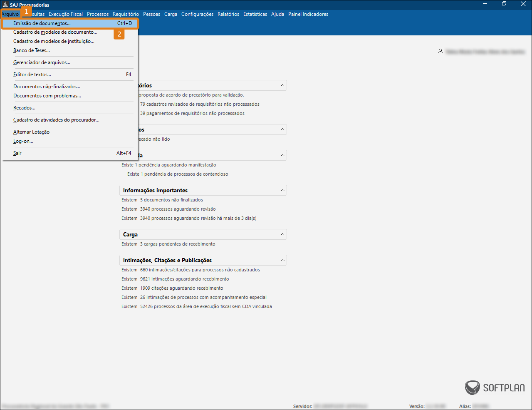Launch Editor de textos from menu
Screen dimensions: 532x410
point(32,75)
